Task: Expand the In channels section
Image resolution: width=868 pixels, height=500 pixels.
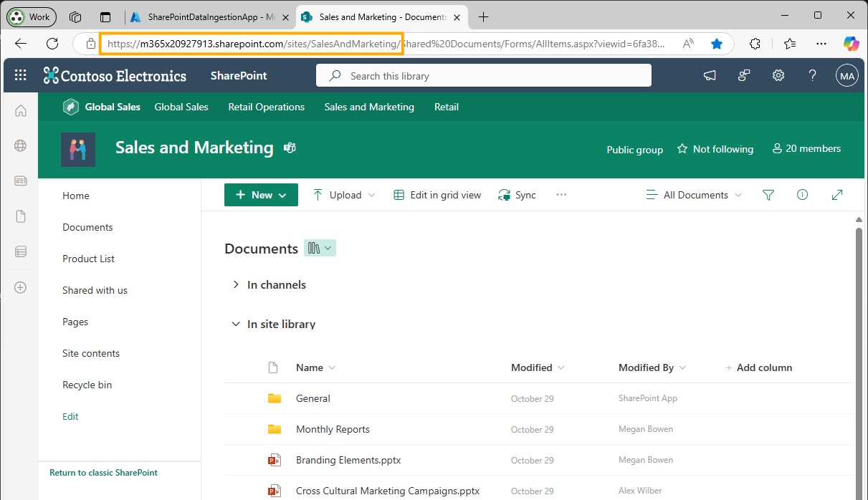Action: 236,284
